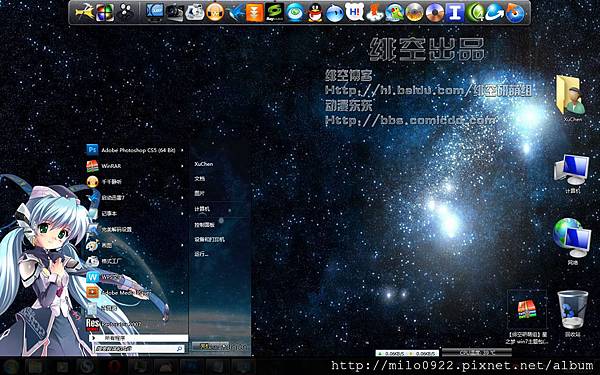
Task: Click the orange download-arrow dock icon
Action: [255, 12]
